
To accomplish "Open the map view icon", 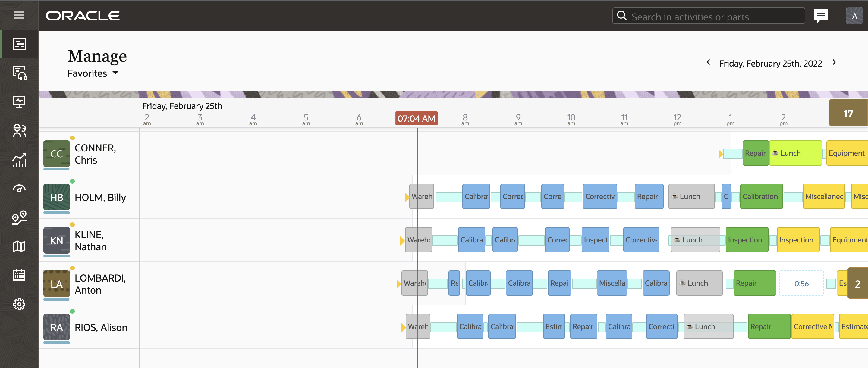I will click(x=19, y=246).
